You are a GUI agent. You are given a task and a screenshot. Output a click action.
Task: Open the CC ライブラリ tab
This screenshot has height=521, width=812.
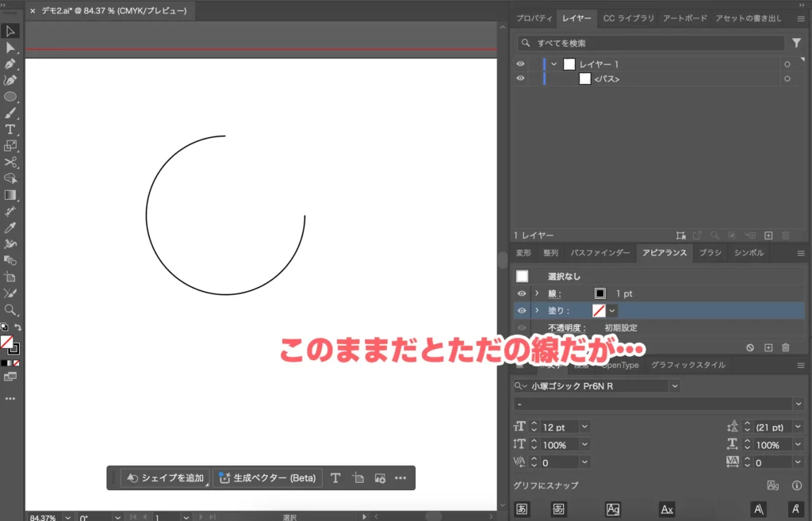click(628, 18)
